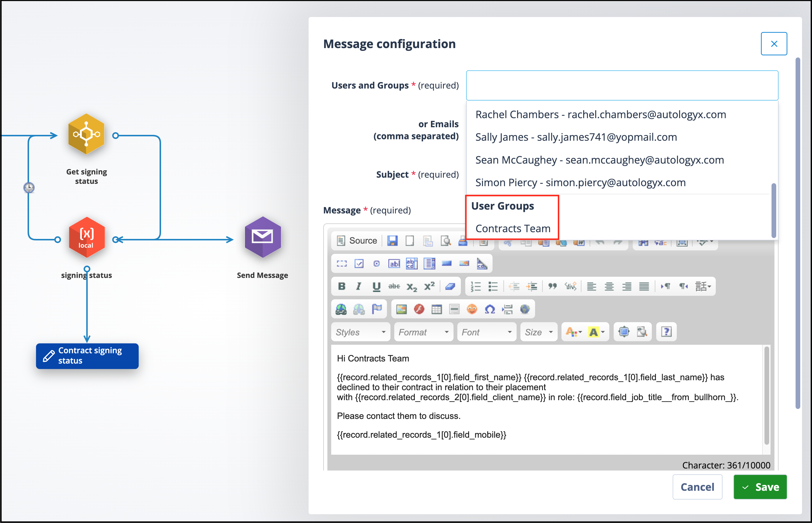Insert an iframe
The height and width of the screenshot is (523, 812).
click(525, 309)
